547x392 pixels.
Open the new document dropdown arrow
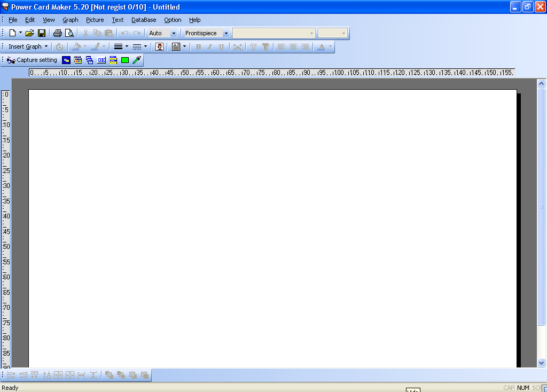pyautogui.click(x=21, y=33)
